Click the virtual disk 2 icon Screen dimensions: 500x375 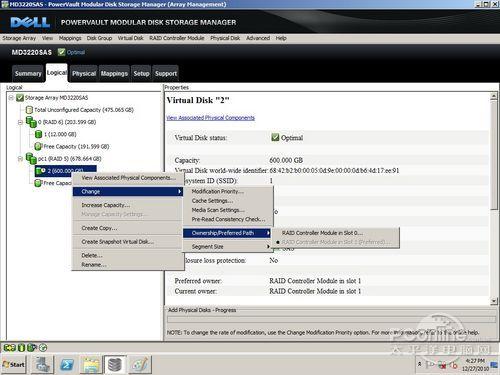41,171
